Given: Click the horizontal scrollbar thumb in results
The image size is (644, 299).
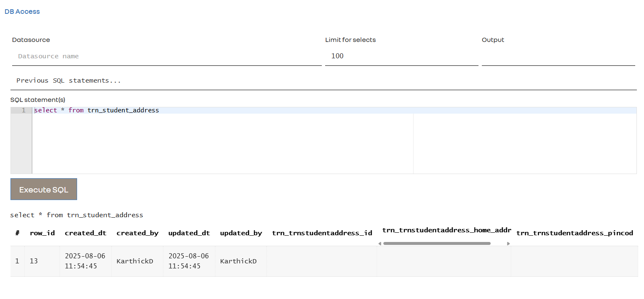Looking at the screenshot, I should [437, 244].
